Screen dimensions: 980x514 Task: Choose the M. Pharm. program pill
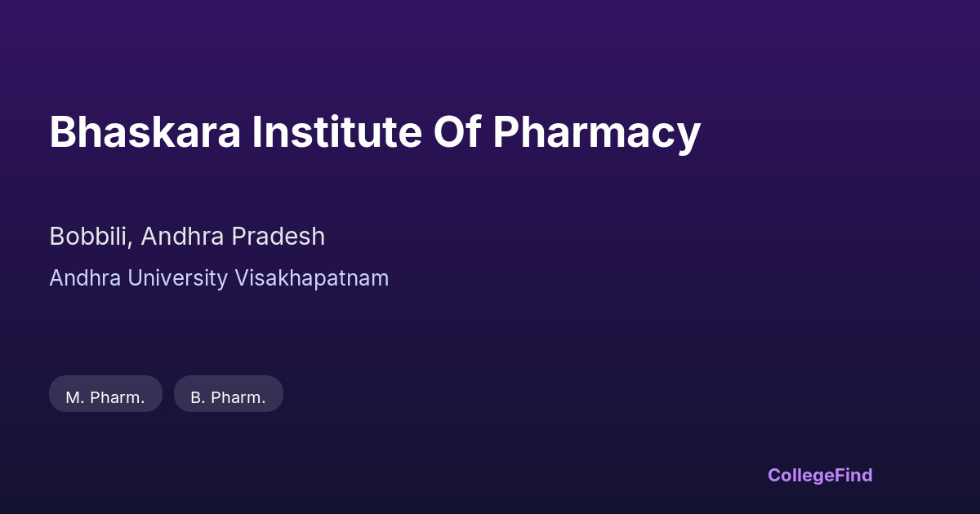(x=105, y=397)
